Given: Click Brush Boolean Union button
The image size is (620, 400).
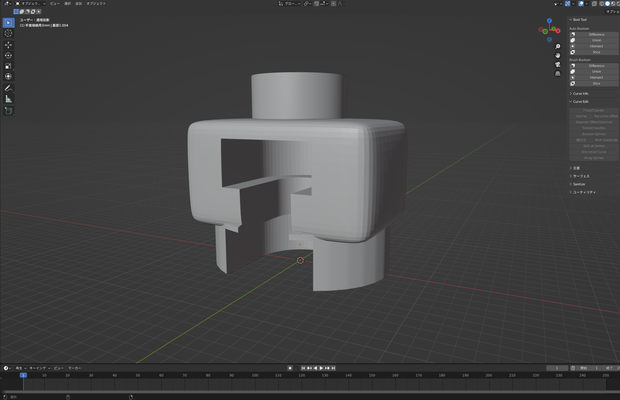Looking at the screenshot, I should click(x=594, y=72).
